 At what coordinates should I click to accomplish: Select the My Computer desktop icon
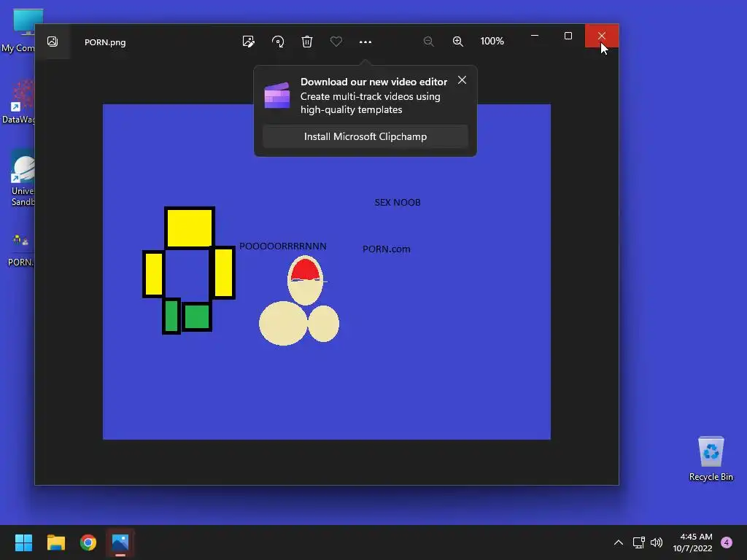(x=18, y=31)
